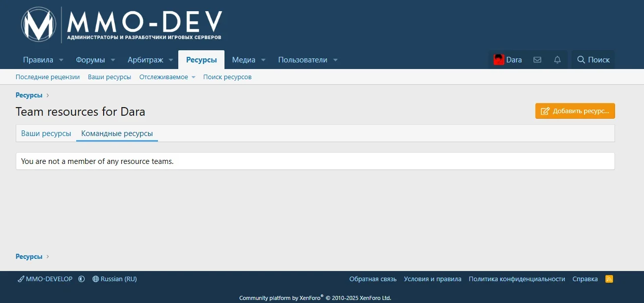Switch to the Ваши ресурсы tab
Viewport: 644px width, 303px height.
46,133
